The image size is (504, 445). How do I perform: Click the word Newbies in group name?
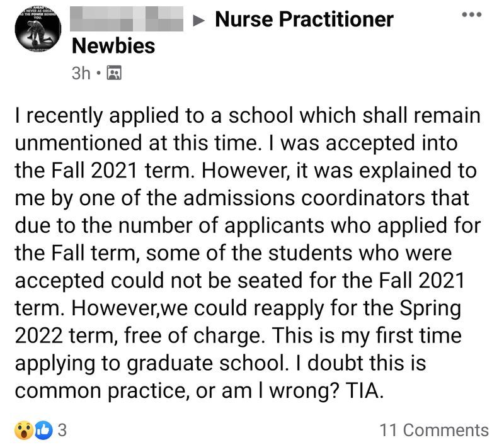tap(113, 46)
